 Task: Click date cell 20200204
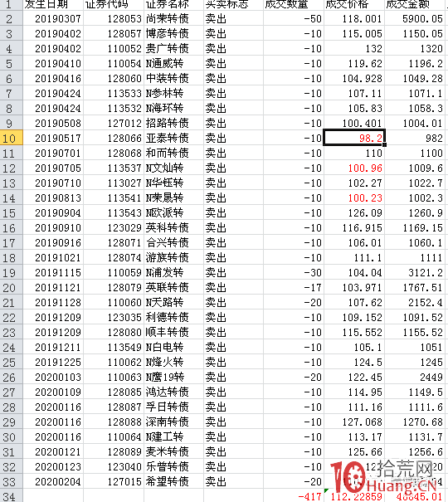[x=53, y=482]
